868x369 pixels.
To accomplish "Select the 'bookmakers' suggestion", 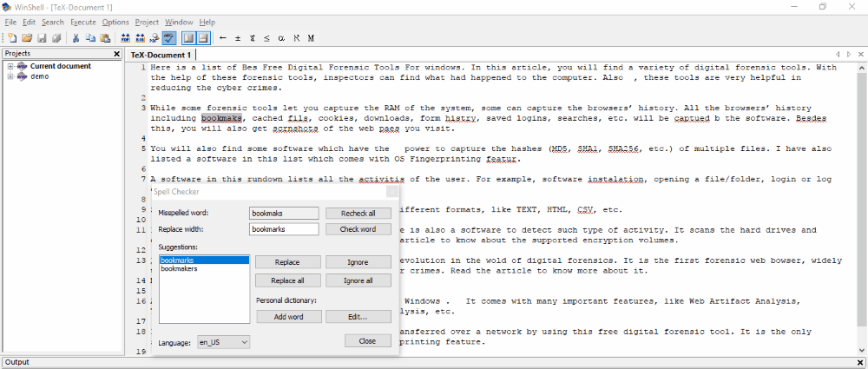I will tap(204, 268).
